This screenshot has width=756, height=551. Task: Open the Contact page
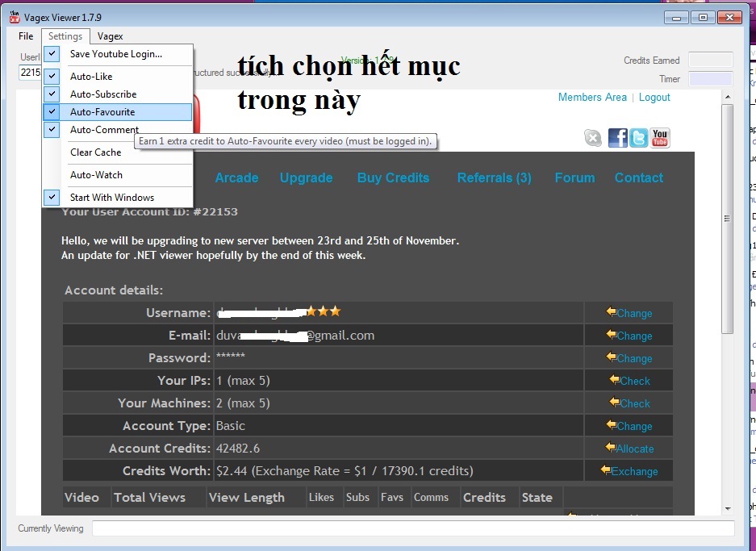point(639,177)
